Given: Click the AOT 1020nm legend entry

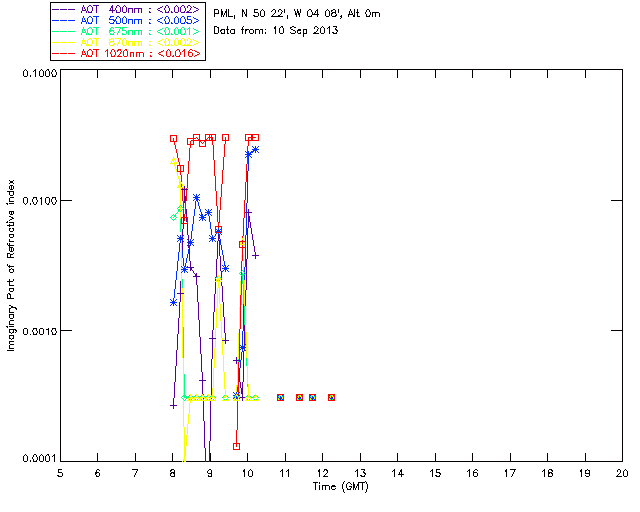Looking at the screenshot, I should (x=127, y=53).
